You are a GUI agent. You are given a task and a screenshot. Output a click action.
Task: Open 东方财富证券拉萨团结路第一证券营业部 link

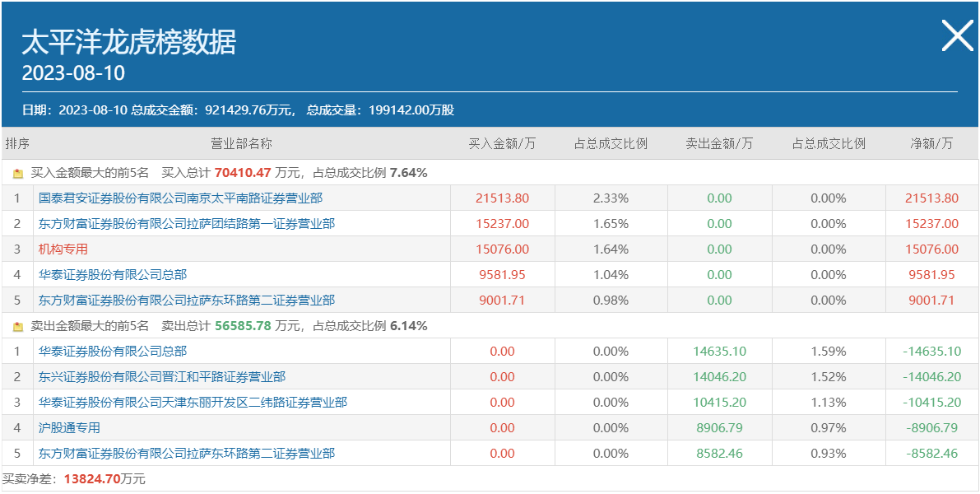click(x=187, y=224)
